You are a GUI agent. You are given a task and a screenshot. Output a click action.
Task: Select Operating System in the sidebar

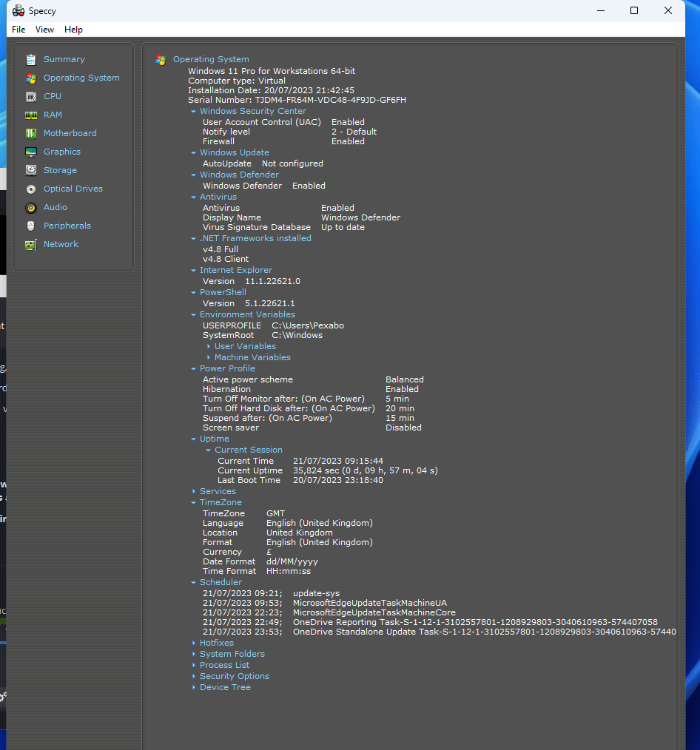click(x=81, y=78)
